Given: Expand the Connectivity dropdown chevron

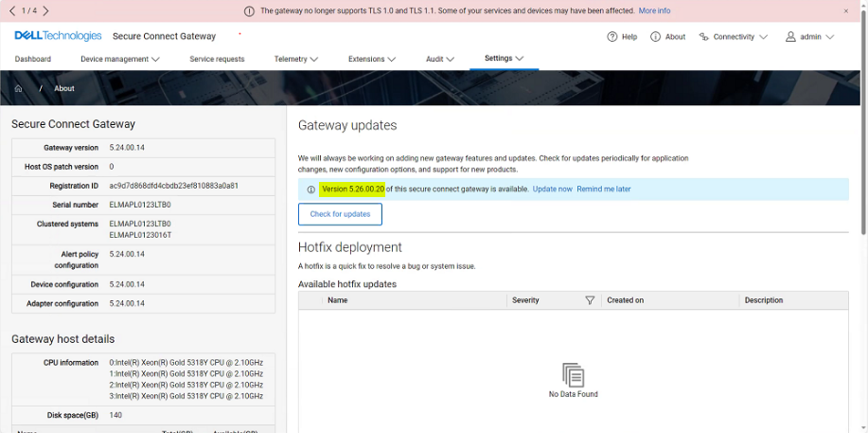Looking at the screenshot, I should (763, 37).
